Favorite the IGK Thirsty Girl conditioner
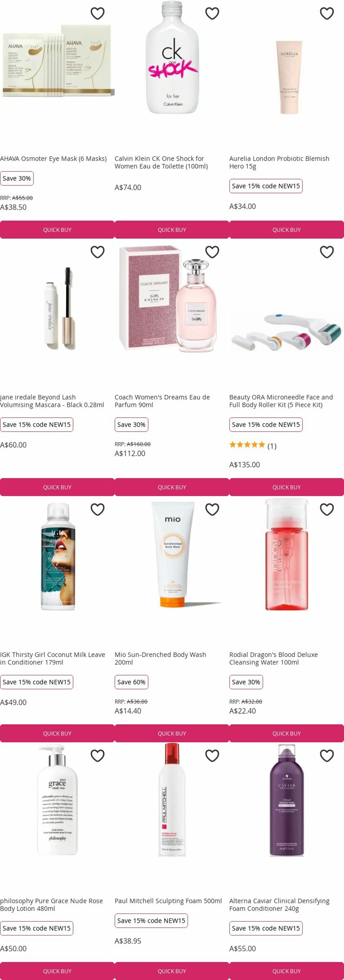Viewport: 344px width, 980px height. pos(97,509)
